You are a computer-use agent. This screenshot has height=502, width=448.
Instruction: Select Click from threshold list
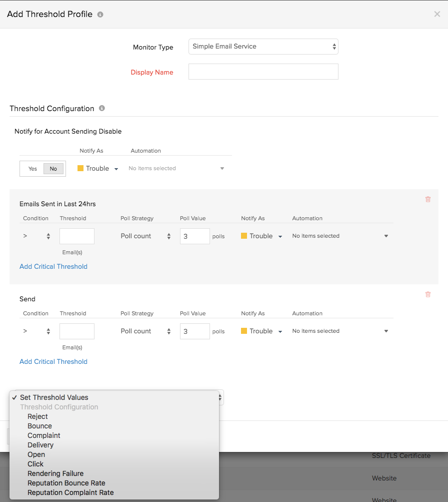[114, 464]
